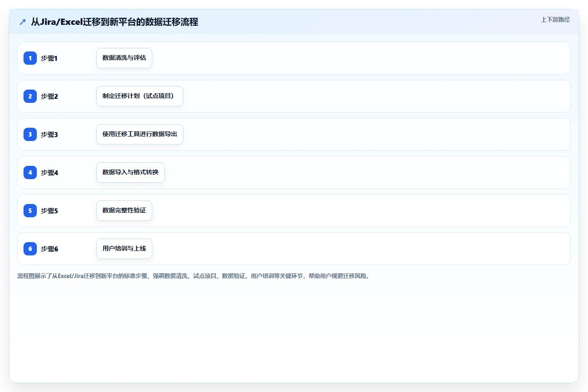Click the number 5 step badge
Viewport: 588px width, 392px height.
click(x=30, y=211)
